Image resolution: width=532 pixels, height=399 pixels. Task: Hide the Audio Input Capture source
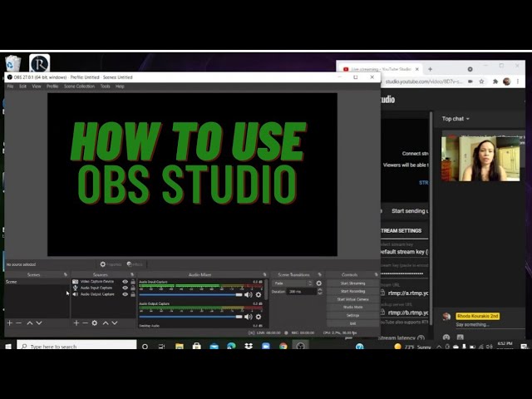coord(126,288)
